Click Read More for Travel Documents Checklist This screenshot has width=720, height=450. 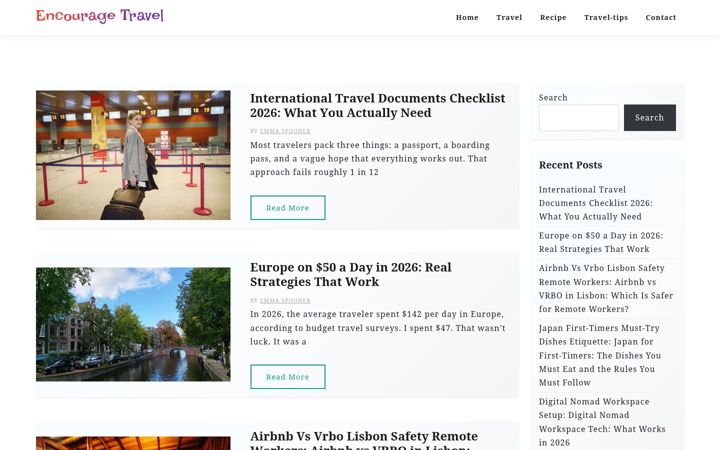pos(288,208)
